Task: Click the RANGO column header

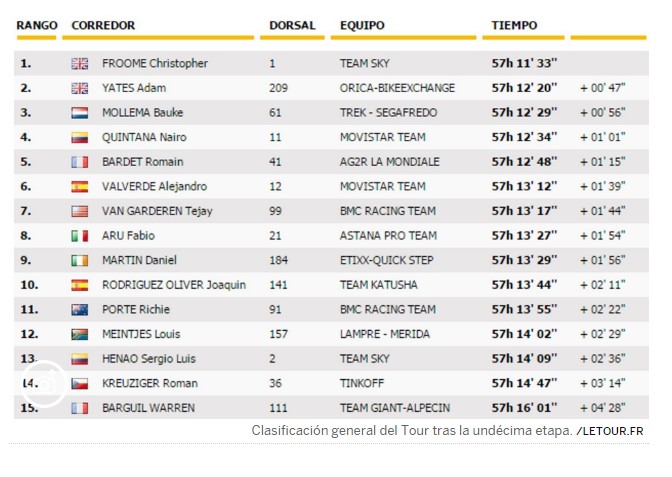Action: coord(38,25)
